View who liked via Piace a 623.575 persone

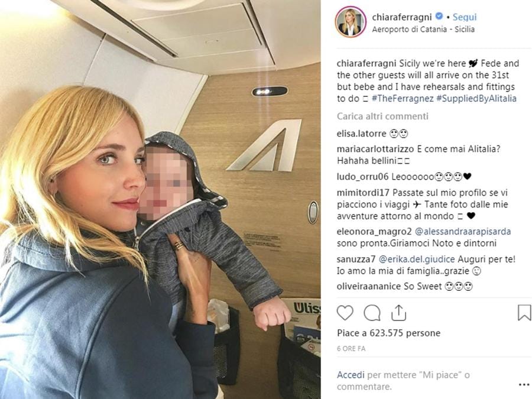click(x=388, y=333)
